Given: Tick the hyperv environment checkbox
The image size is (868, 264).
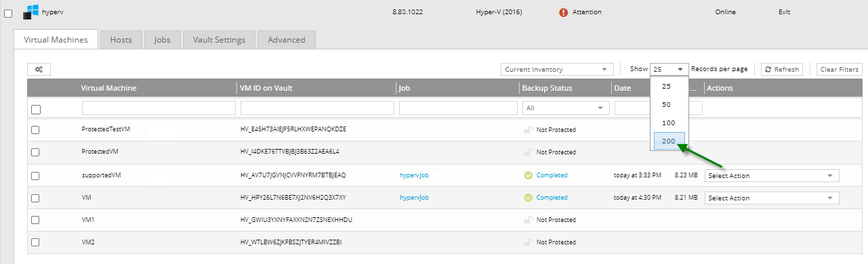Looking at the screenshot, I should 8,13.
